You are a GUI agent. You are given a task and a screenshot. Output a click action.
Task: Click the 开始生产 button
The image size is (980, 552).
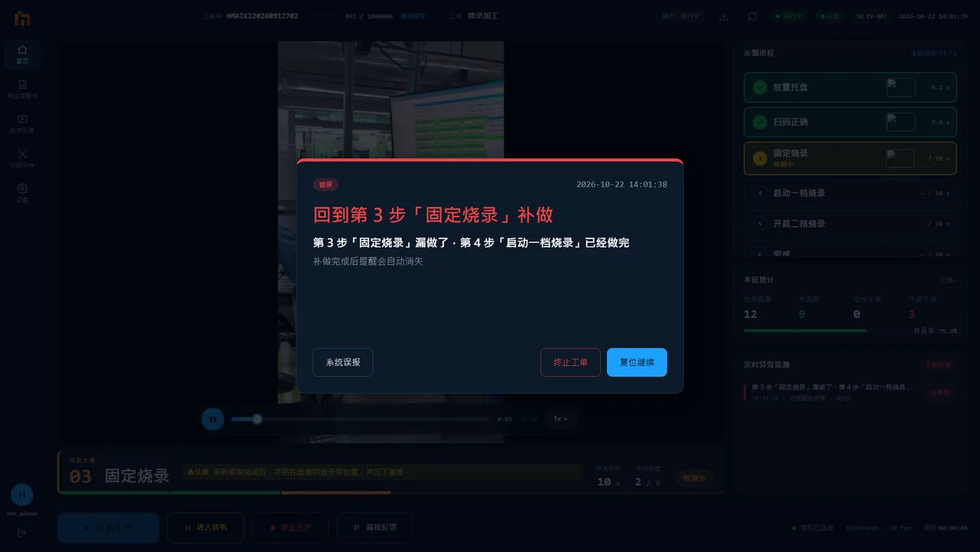pyautogui.click(x=108, y=527)
